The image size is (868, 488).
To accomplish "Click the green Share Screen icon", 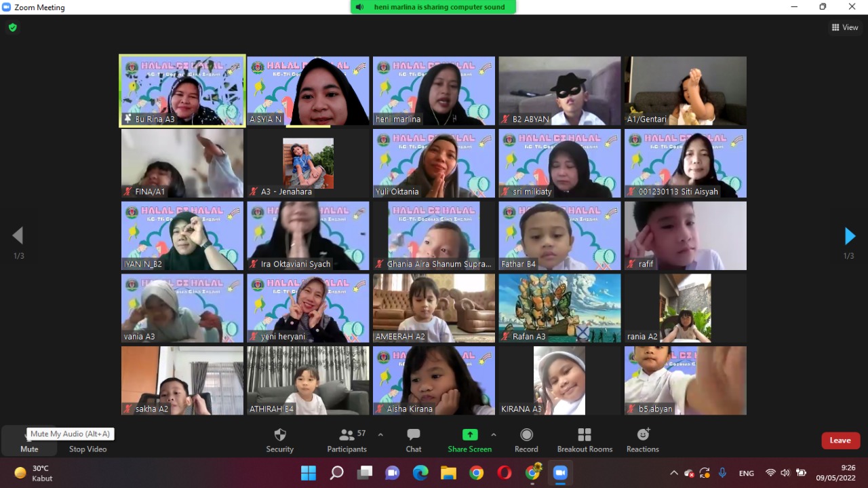I will coord(469,435).
